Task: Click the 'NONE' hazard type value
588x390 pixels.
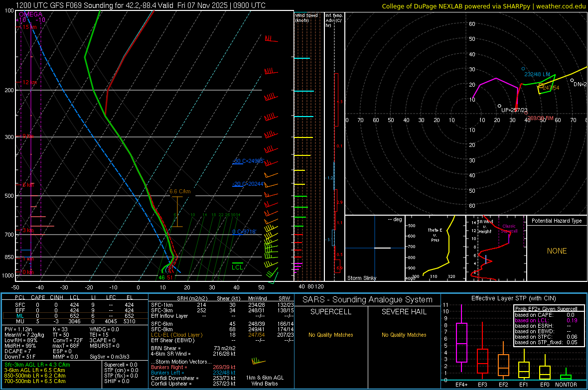Action: pos(557,251)
